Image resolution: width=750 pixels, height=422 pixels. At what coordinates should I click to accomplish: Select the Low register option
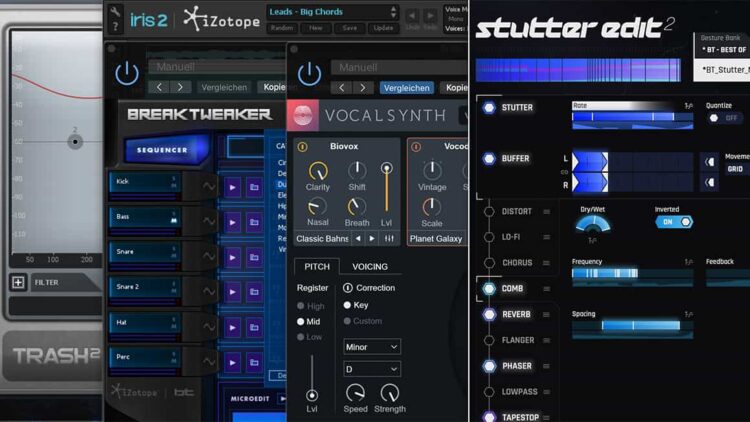point(309,337)
